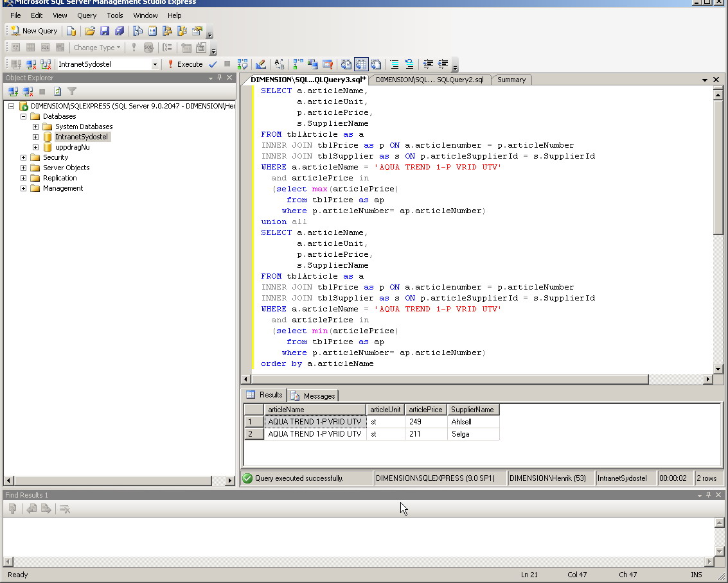Viewport: 728px width, 583px height.
Task: Open the File menu
Action: pyautogui.click(x=15, y=15)
